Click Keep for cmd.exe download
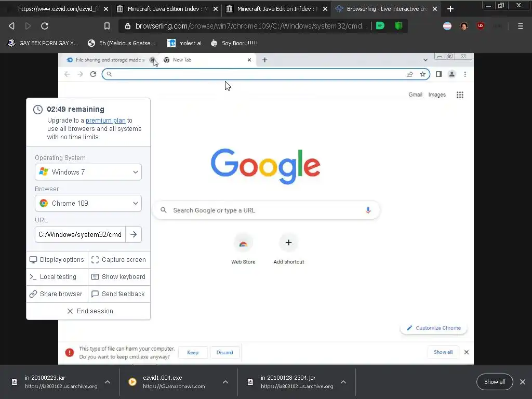Viewport: 532px width, 399px height. click(193, 353)
